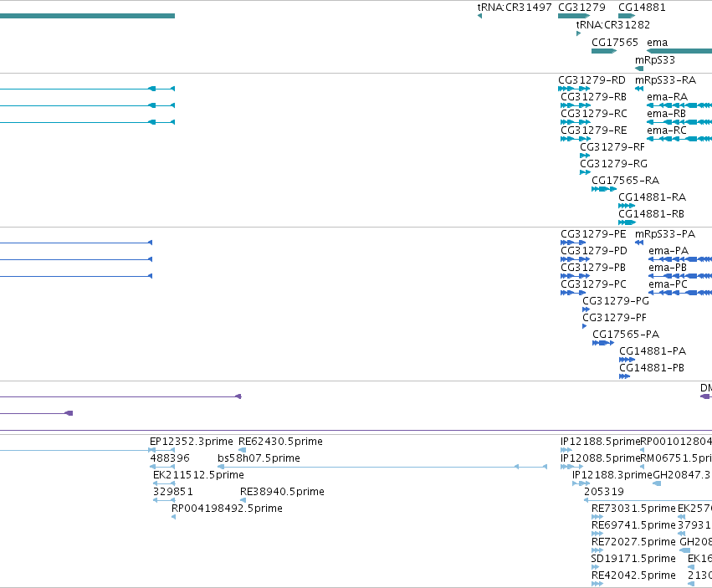Open protein CG31279-PF

(614, 318)
